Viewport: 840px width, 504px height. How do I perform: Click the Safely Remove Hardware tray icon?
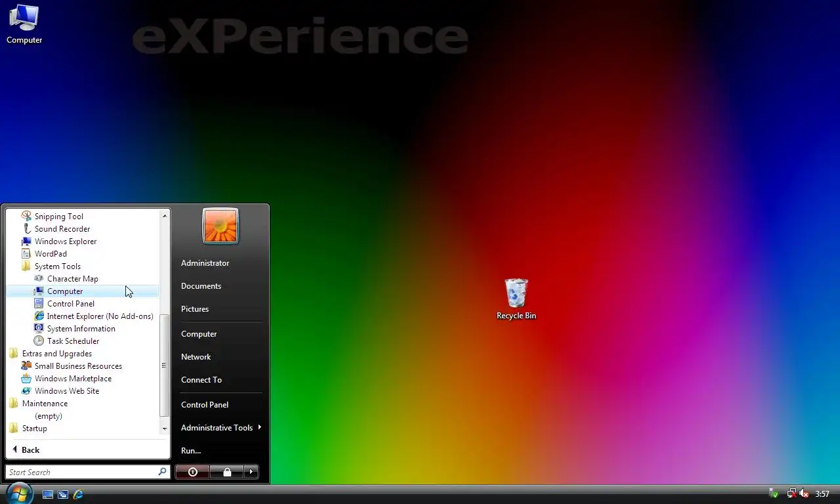pyautogui.click(x=774, y=493)
